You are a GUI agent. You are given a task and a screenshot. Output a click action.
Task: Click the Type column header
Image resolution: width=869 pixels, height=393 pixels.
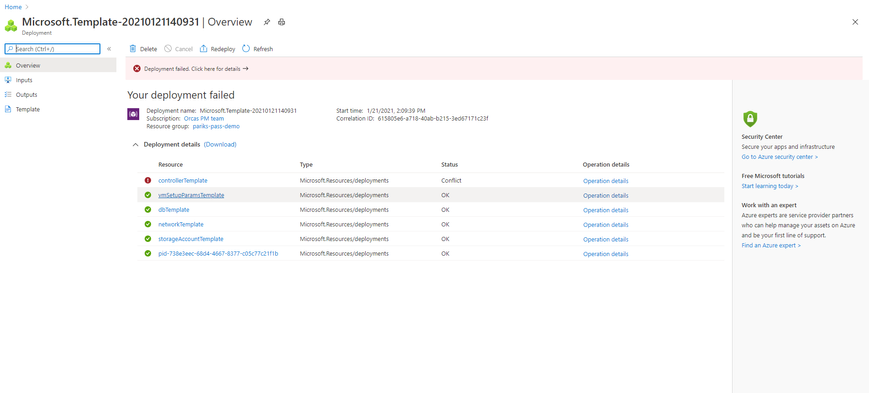pyautogui.click(x=306, y=165)
